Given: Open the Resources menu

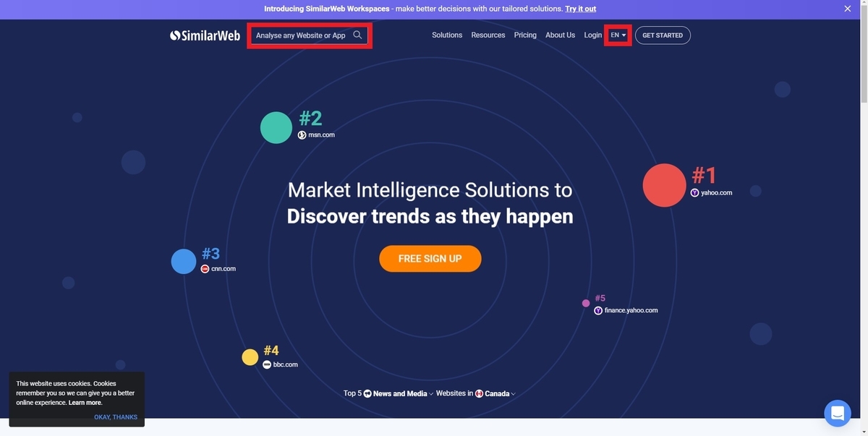Looking at the screenshot, I should [488, 35].
